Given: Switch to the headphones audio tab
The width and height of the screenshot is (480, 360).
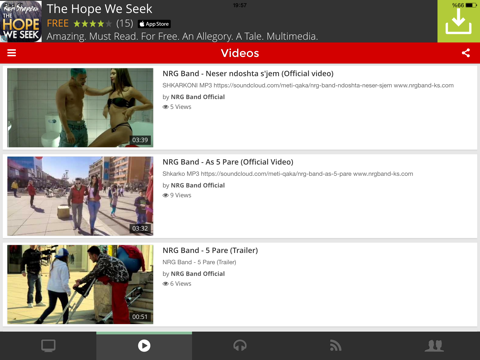Looking at the screenshot, I should (x=240, y=346).
